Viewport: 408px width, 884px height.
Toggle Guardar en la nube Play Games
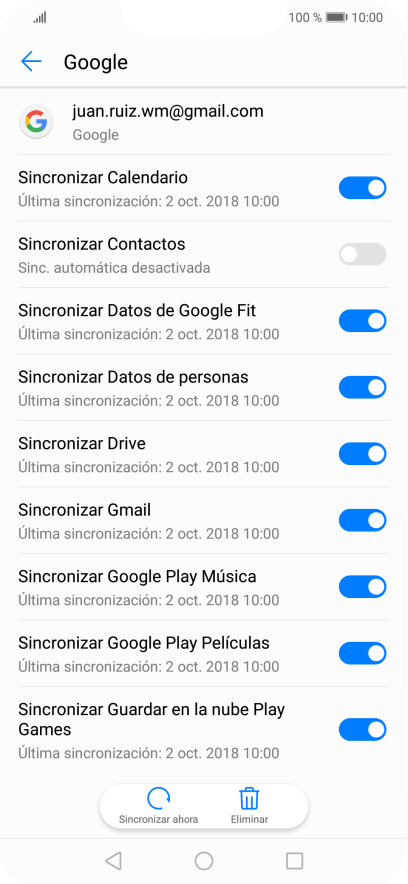(362, 730)
